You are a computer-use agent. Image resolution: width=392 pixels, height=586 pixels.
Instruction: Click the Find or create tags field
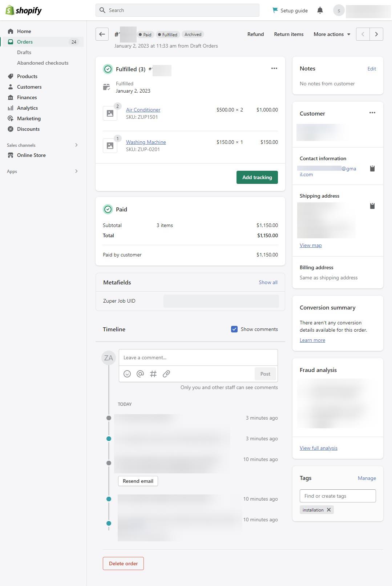pyautogui.click(x=338, y=496)
